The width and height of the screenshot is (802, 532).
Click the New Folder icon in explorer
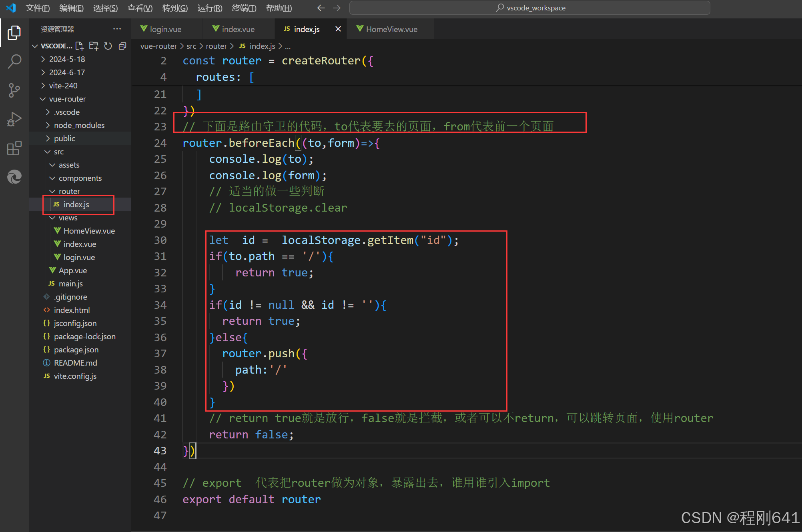click(x=94, y=46)
